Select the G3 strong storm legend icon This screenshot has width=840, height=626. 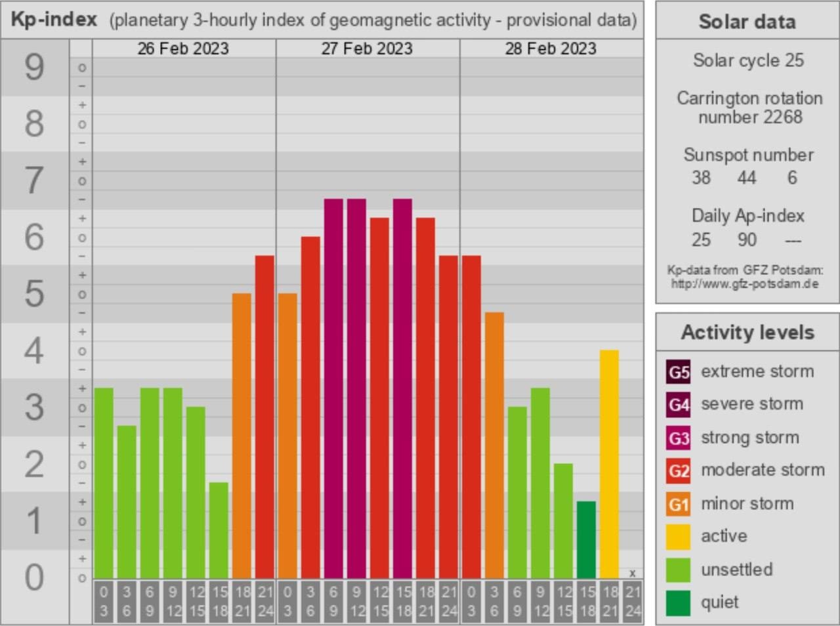pos(679,438)
